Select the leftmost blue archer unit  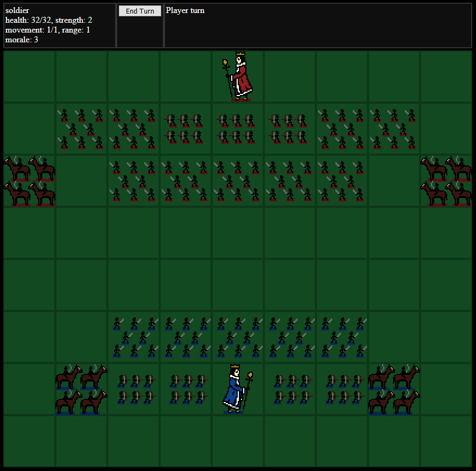(x=134, y=389)
